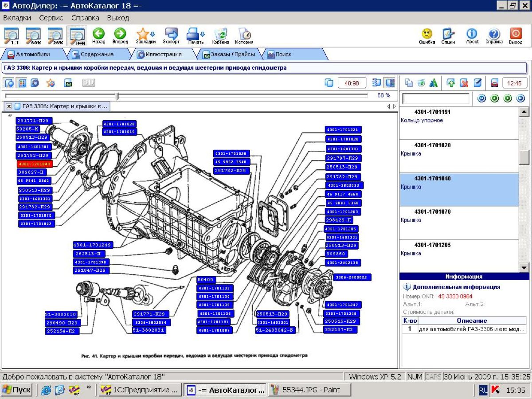Viewport: 532px width, 399px height.
Task: Select part 4301-1701191 Кольцо упорное
Action: point(459,123)
